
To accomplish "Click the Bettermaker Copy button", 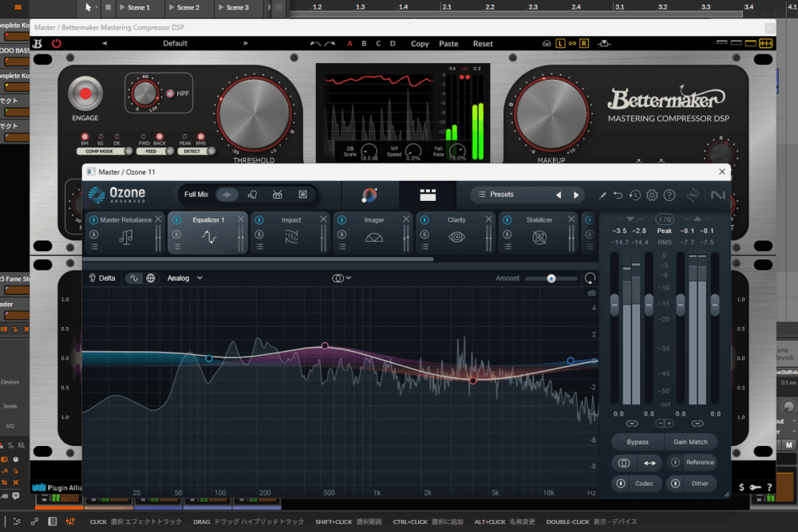I will tap(420, 44).
